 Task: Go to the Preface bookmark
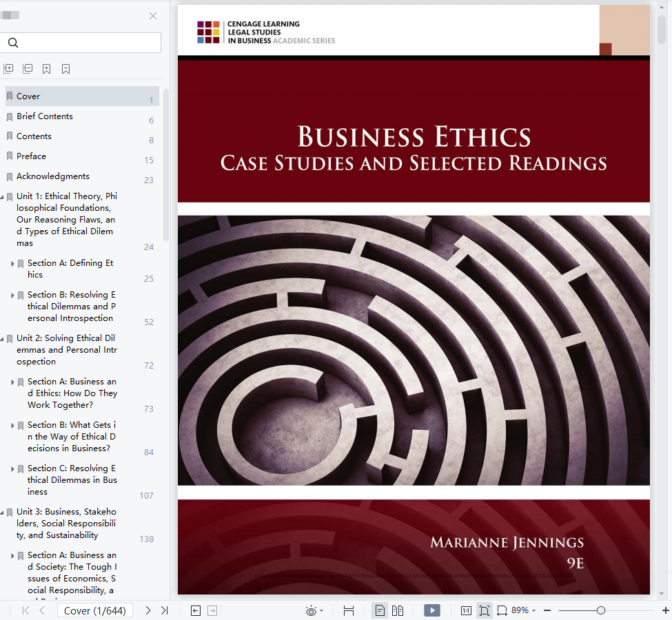[x=31, y=156]
